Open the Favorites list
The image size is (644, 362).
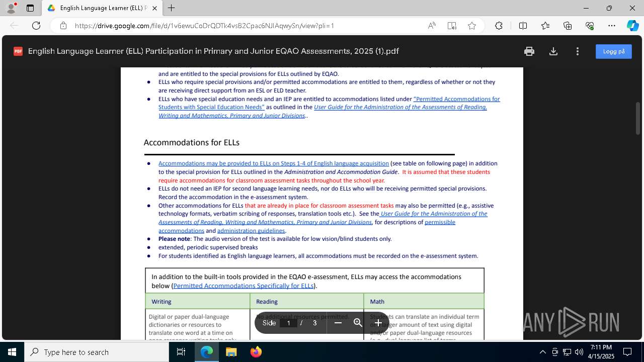point(545,26)
